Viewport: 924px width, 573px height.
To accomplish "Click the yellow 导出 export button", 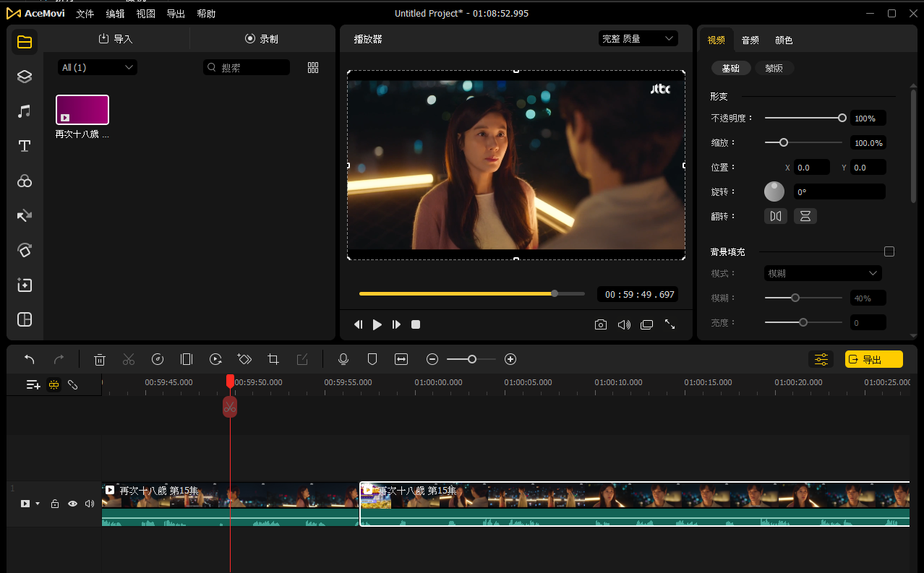I will pos(874,359).
